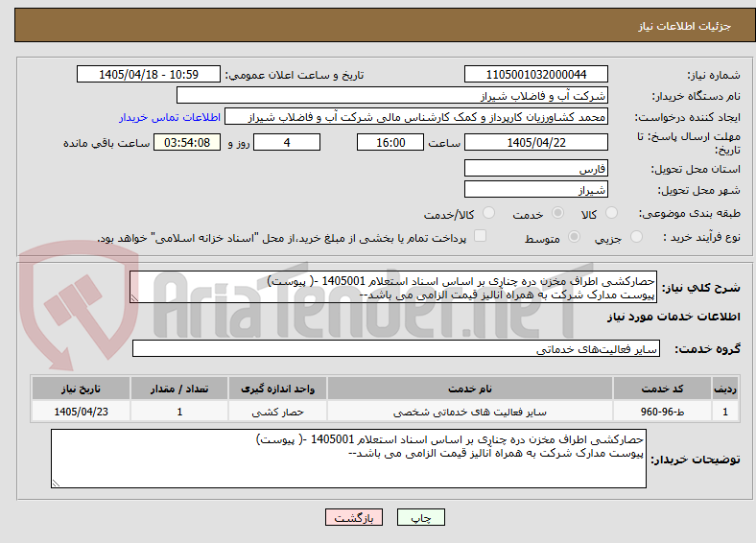This screenshot has height=543, width=756.
Task: Click the تاریخ نیاز column header
Action: click(x=81, y=389)
